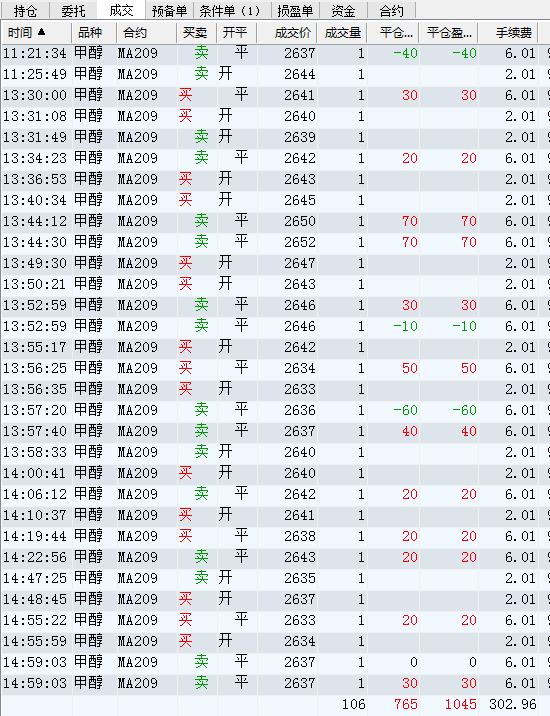Switch to the 持仓 tab
This screenshot has width=550, height=716.
(x=25, y=11)
